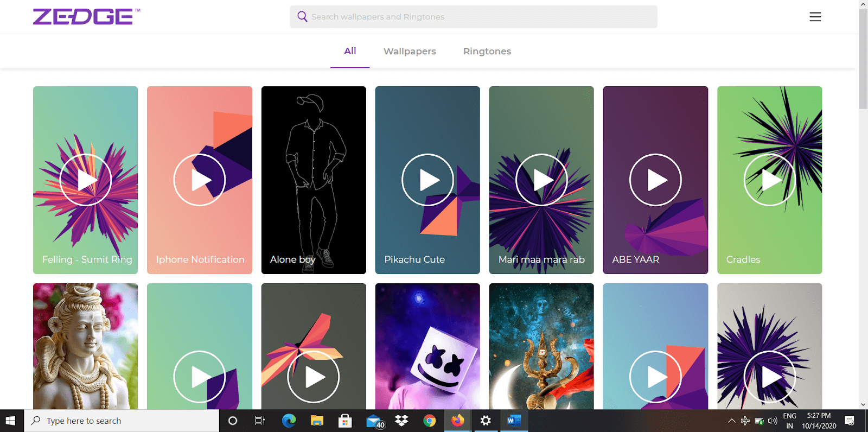Click the Iphone Notification title
The width and height of the screenshot is (868, 432).
(x=200, y=259)
